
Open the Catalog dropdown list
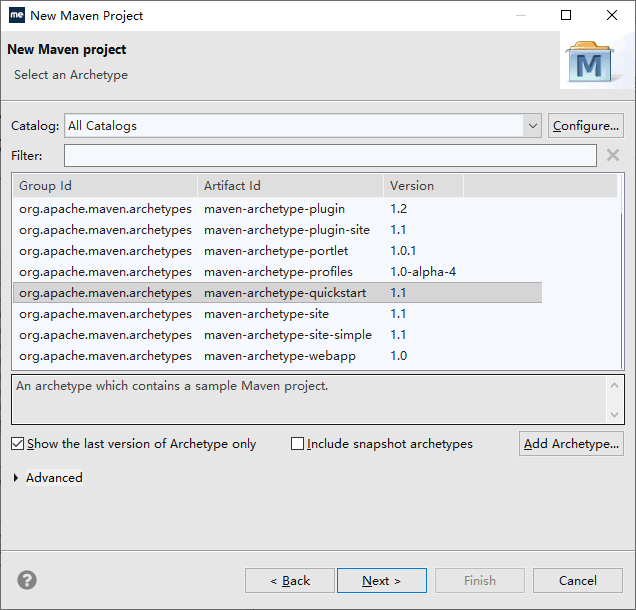533,126
